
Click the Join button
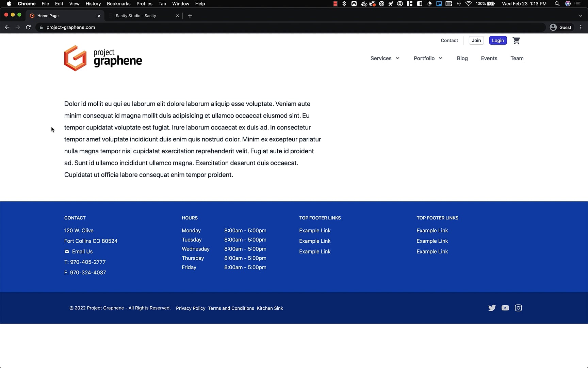click(476, 41)
